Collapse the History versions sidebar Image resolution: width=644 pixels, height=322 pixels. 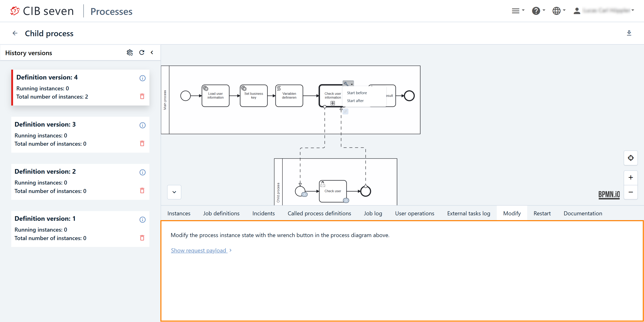[x=152, y=53]
